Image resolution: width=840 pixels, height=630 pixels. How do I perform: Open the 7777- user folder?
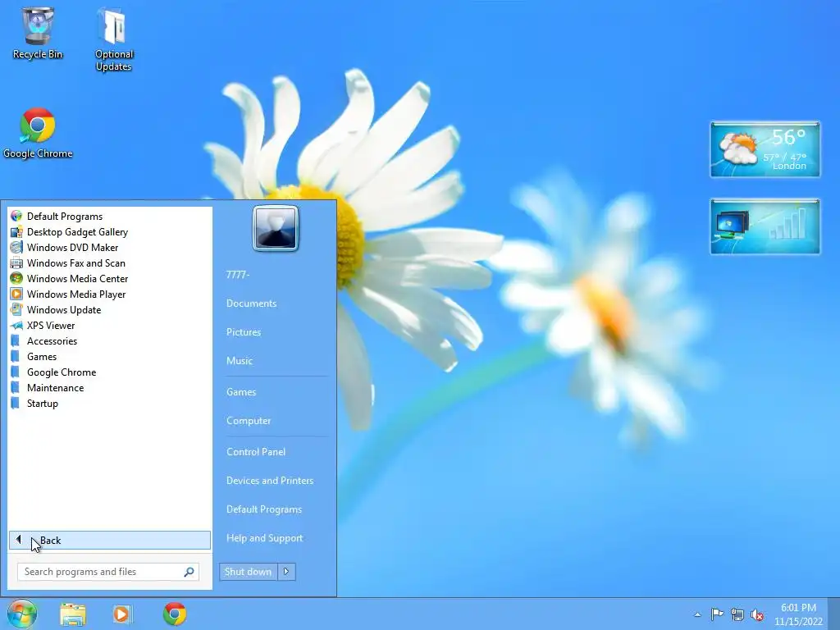click(238, 274)
